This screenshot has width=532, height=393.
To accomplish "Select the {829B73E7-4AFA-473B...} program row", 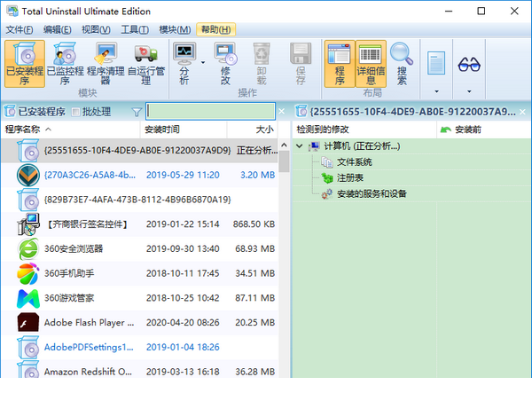I will pos(140,200).
